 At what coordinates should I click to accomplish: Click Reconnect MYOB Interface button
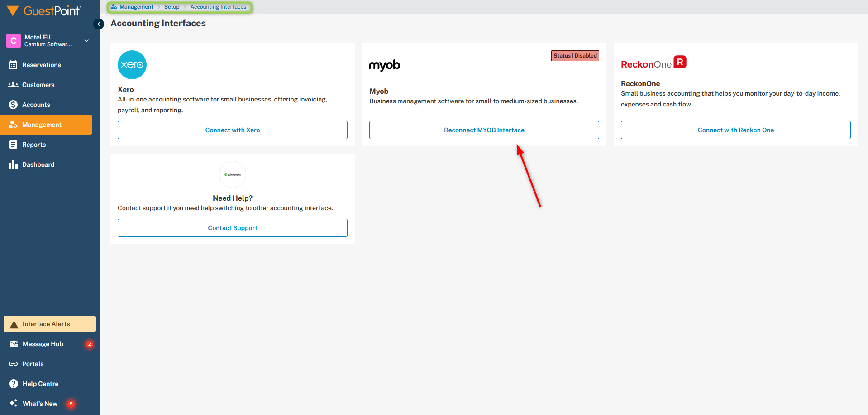[484, 130]
